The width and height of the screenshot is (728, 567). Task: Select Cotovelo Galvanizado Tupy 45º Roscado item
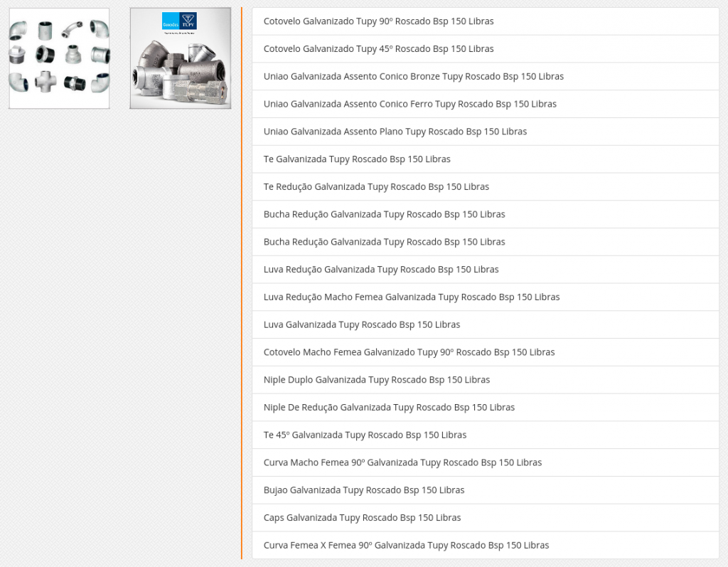click(x=378, y=49)
